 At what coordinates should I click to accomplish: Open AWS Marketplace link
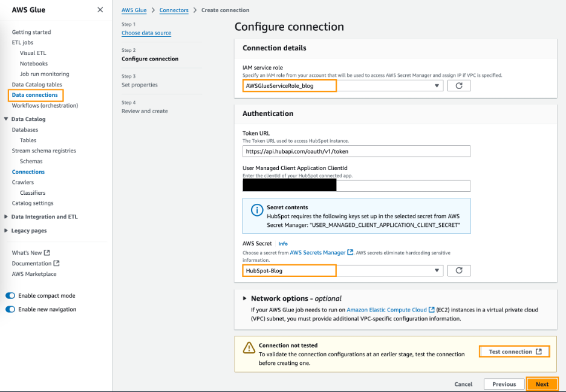pyautogui.click(x=34, y=273)
